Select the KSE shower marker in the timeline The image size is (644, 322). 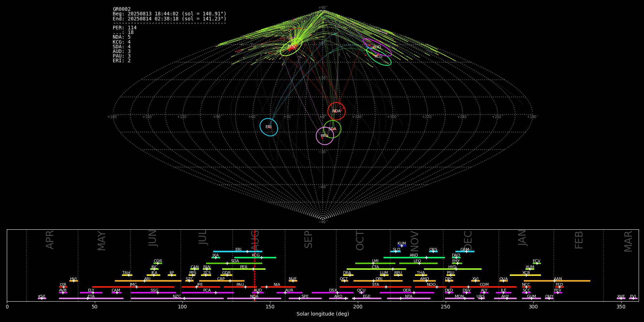tap(42, 298)
